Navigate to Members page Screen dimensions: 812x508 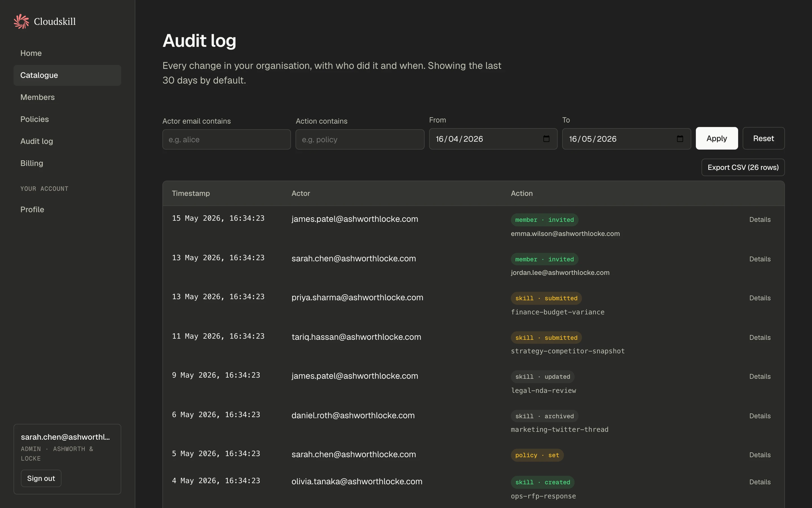click(x=67, y=97)
